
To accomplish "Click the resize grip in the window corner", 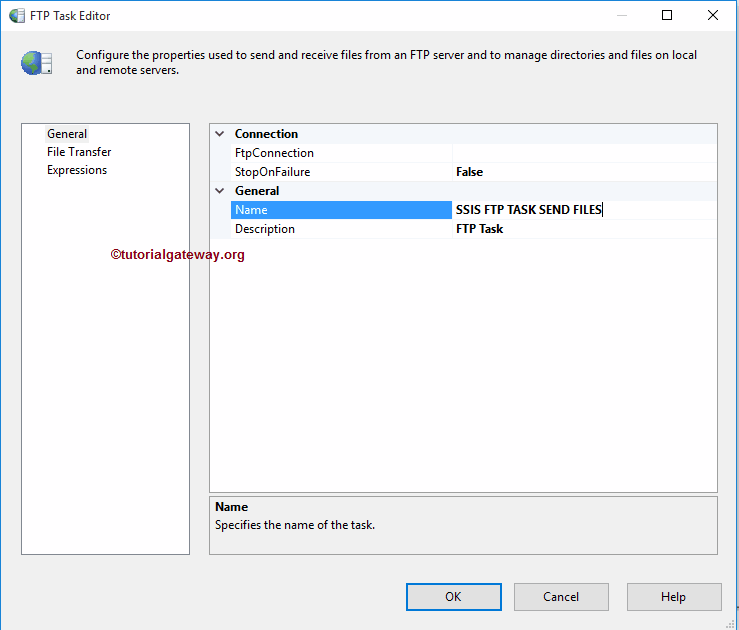I will point(731,624).
